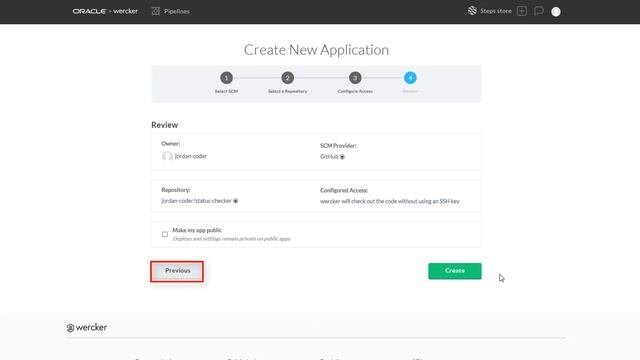Select step 4 Review circle
The width and height of the screenshot is (640, 360).
point(410,78)
